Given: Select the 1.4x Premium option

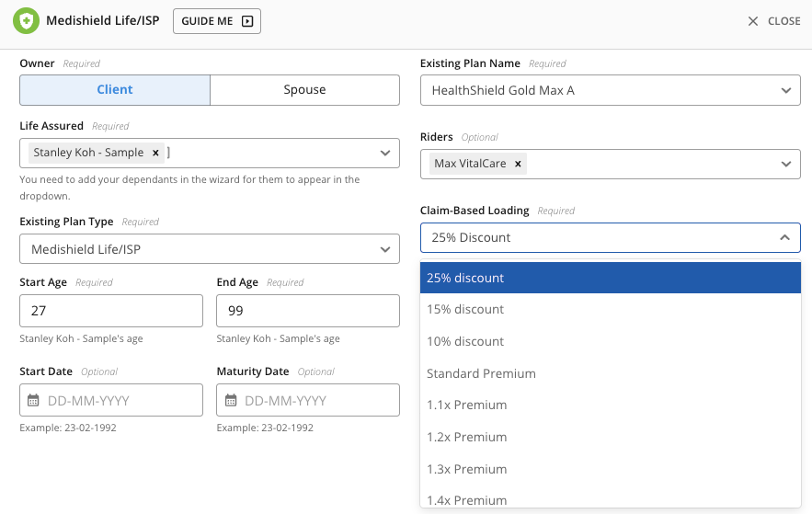Looking at the screenshot, I should 611,498.
